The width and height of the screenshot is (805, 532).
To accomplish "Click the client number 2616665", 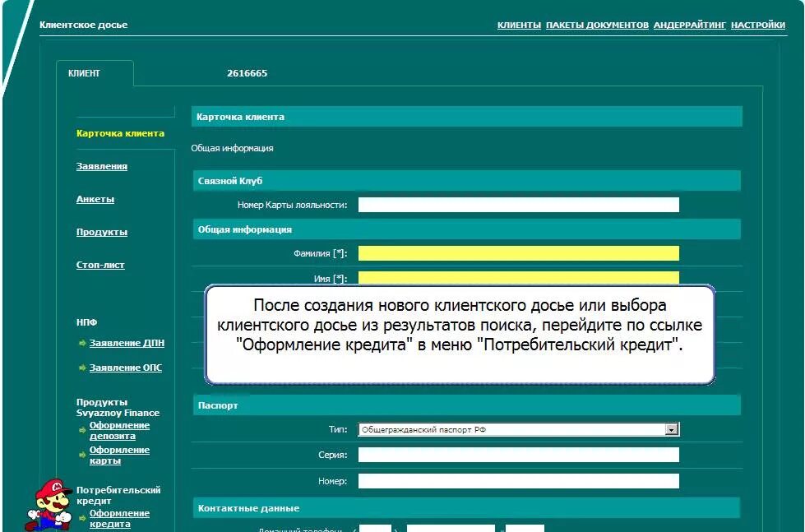I will click(x=247, y=73).
